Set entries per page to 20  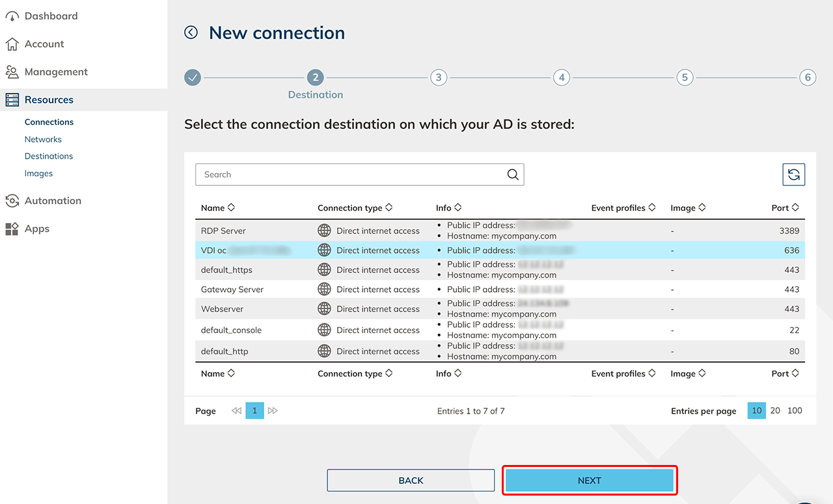coord(775,411)
